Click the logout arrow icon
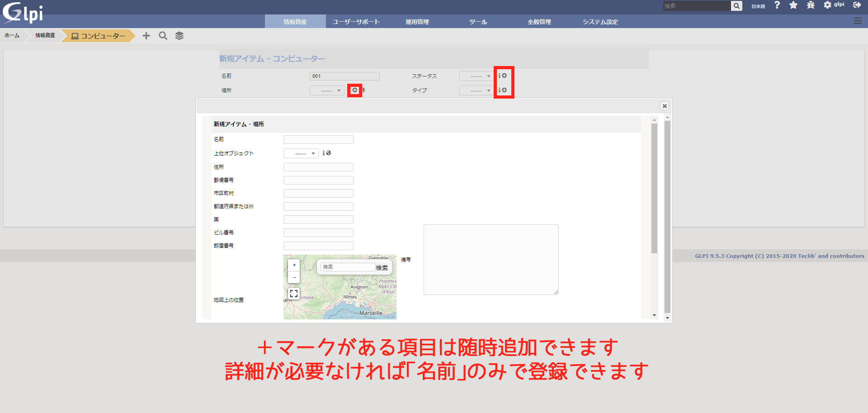This screenshot has width=868, height=413. point(857,5)
